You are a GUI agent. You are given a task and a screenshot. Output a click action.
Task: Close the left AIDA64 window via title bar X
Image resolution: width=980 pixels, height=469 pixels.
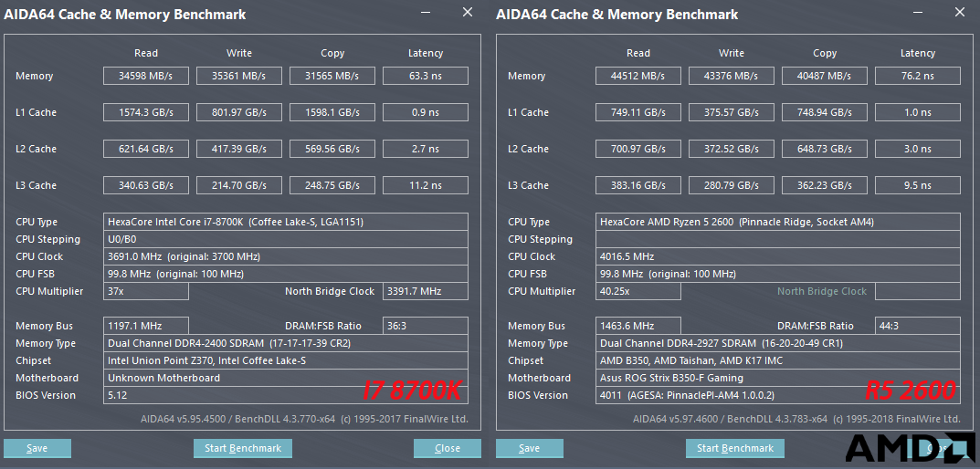click(467, 13)
